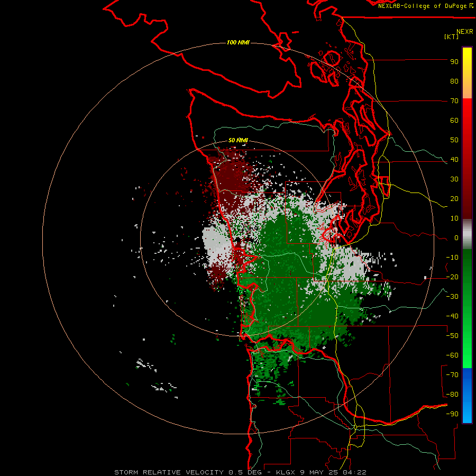Viewport: 476px width, 476px height.
Task: Click the 50 value on the velocity scale
Action: [454, 140]
